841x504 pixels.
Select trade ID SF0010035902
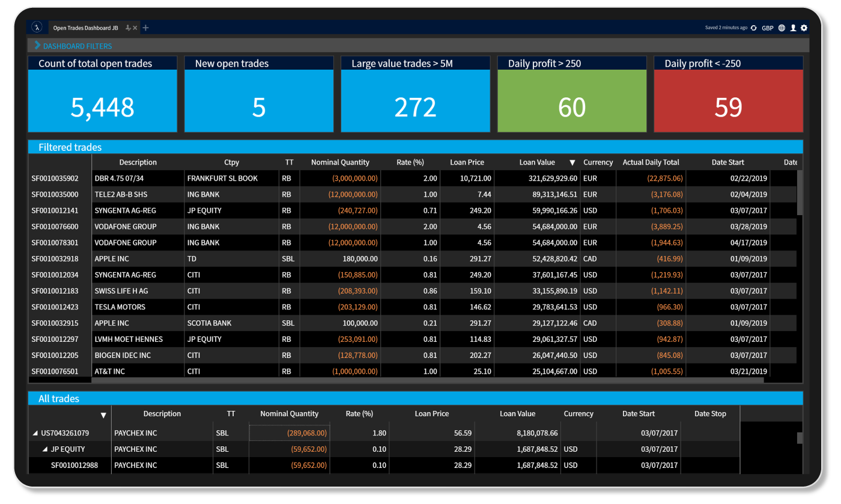[x=55, y=178]
